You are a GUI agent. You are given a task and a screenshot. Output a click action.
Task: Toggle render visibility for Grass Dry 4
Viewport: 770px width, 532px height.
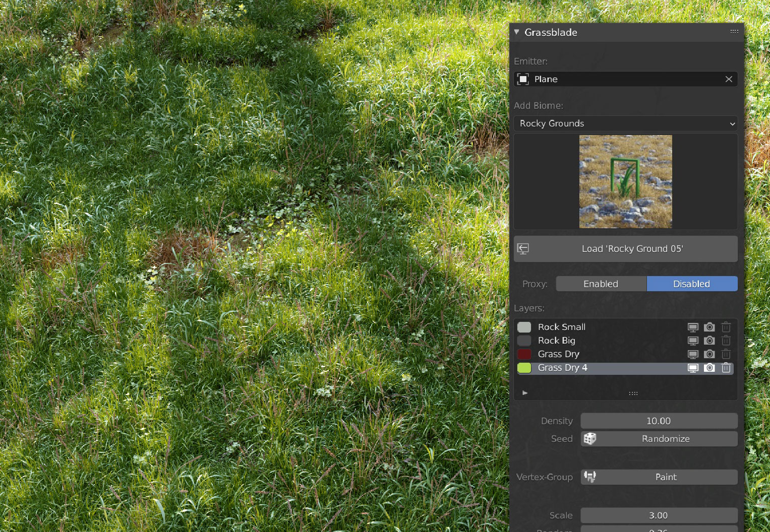(709, 368)
